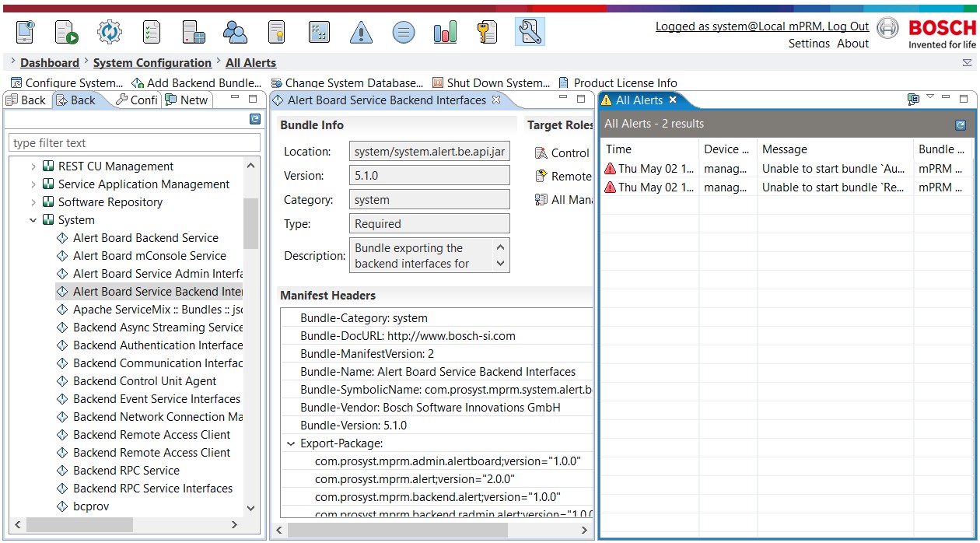980x543 pixels.
Task: Click the type filter text field
Action: click(x=135, y=142)
